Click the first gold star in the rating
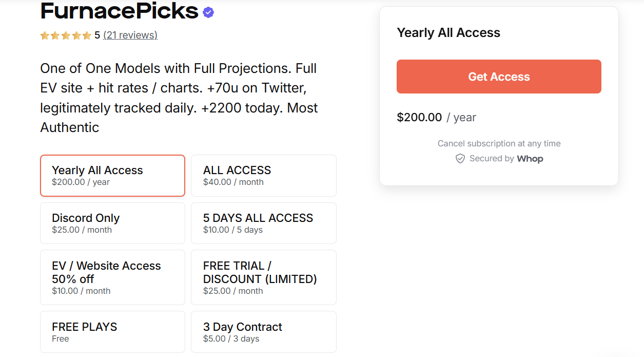644x357 pixels. [44, 35]
